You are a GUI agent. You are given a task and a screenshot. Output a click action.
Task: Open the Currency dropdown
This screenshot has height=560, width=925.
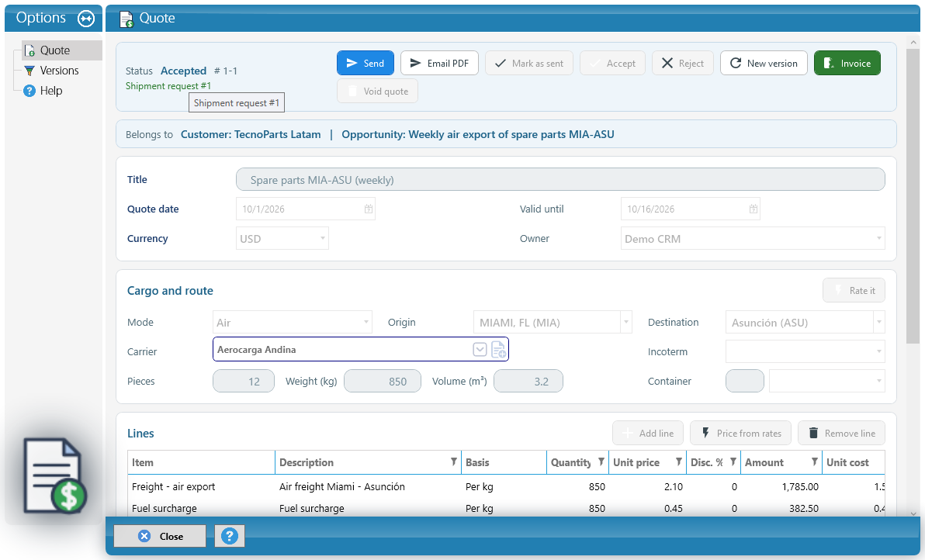pos(323,238)
